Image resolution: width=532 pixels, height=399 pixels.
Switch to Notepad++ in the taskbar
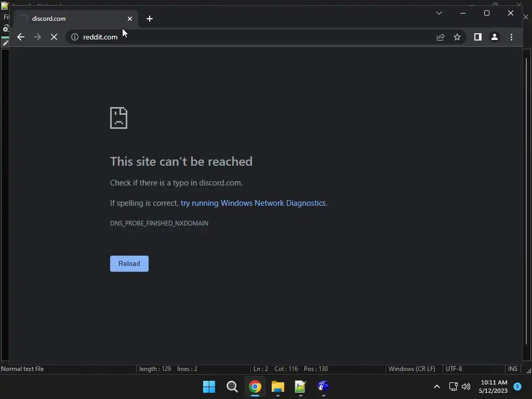tap(300, 387)
